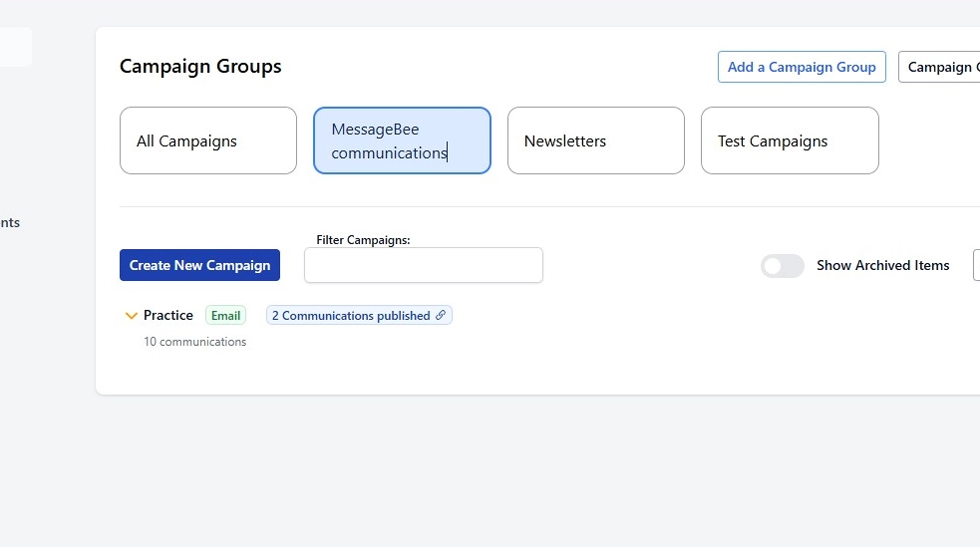Click the Show Archived Items label
Image resolution: width=980 pixels, height=547 pixels.
click(x=882, y=266)
